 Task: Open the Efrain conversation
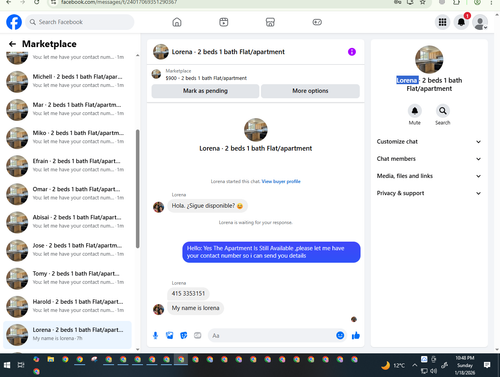(67, 166)
